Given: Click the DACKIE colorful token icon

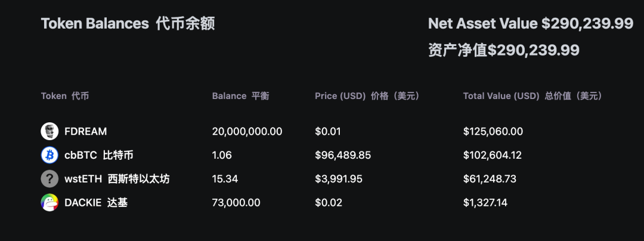Looking at the screenshot, I should 49,203.
